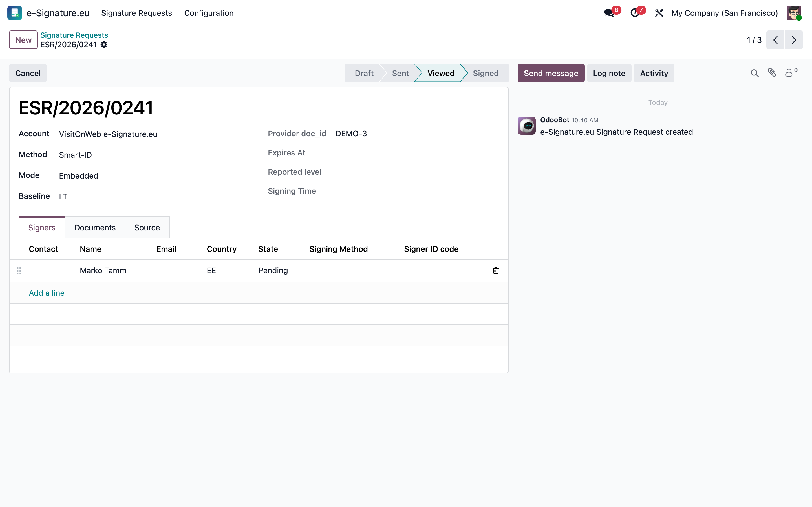Viewport: 812px width, 507px height.
Task: Switch to the Source tab
Action: pyautogui.click(x=147, y=228)
